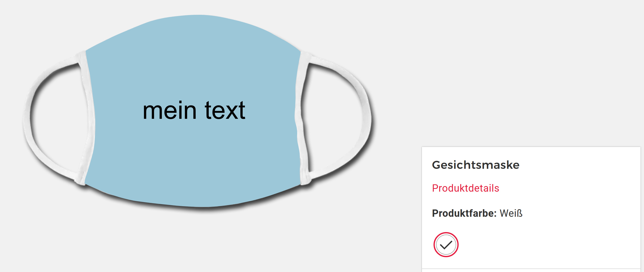Screen dimensions: 644x272
Task: Click the word "mein" on the mask
Action: pos(170,111)
